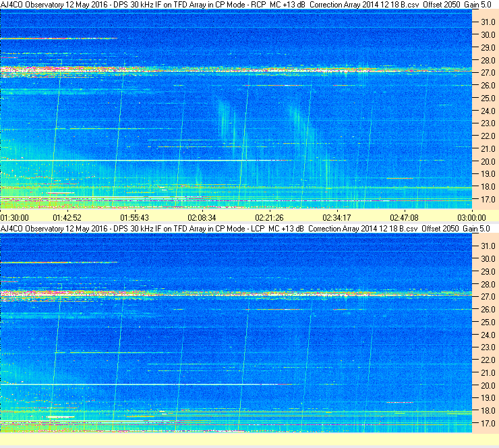
Task: Select the 01:42:52 time axis label
Action: (x=67, y=218)
